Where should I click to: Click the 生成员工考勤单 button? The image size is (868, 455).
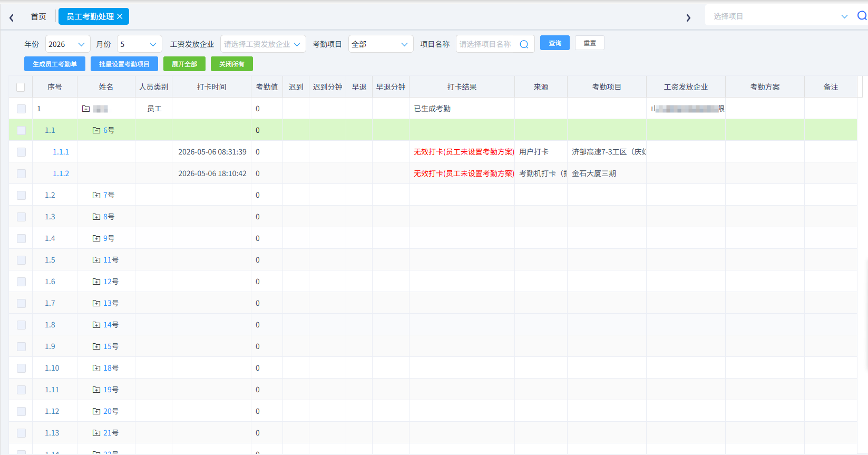pos(55,64)
